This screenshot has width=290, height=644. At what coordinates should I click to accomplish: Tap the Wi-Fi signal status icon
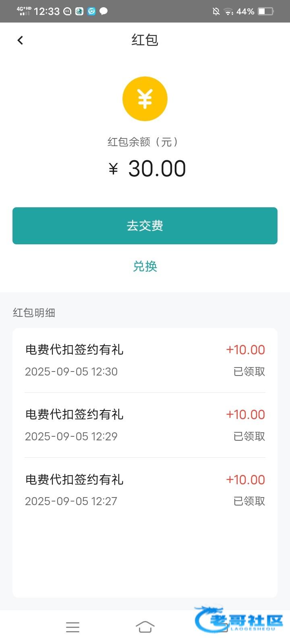tap(229, 11)
